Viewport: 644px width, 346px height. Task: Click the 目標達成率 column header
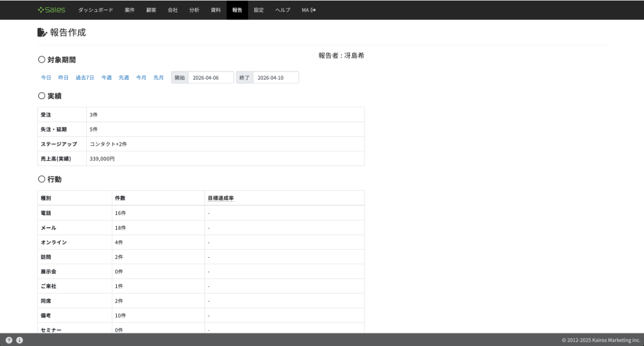coord(220,198)
